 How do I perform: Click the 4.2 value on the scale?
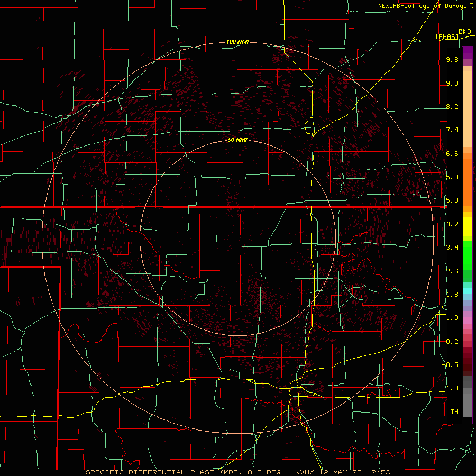pos(452,224)
